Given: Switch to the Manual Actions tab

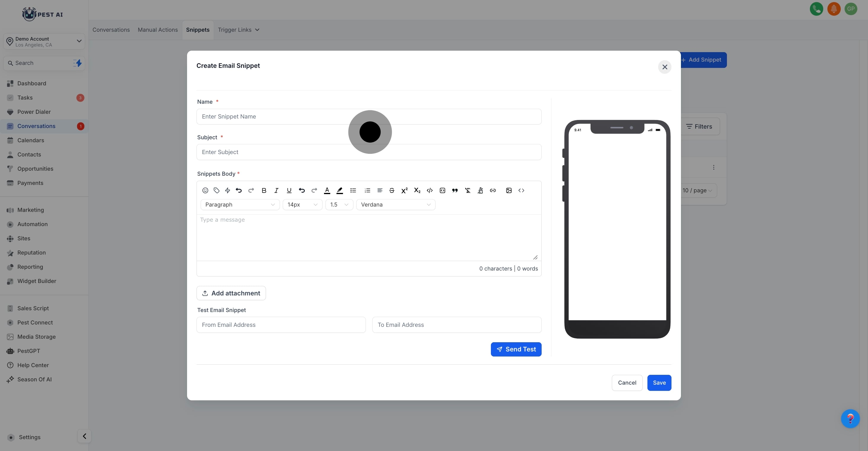Looking at the screenshot, I should 157,30.
